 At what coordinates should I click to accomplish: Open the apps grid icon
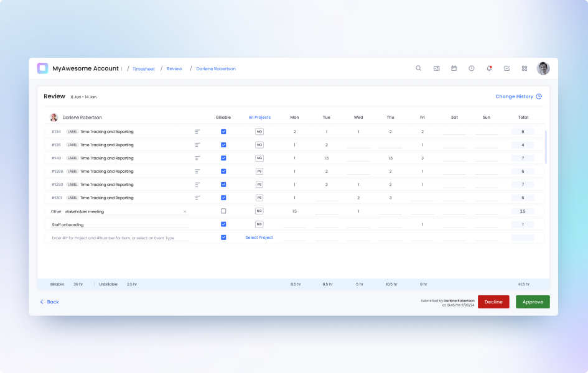(x=525, y=68)
